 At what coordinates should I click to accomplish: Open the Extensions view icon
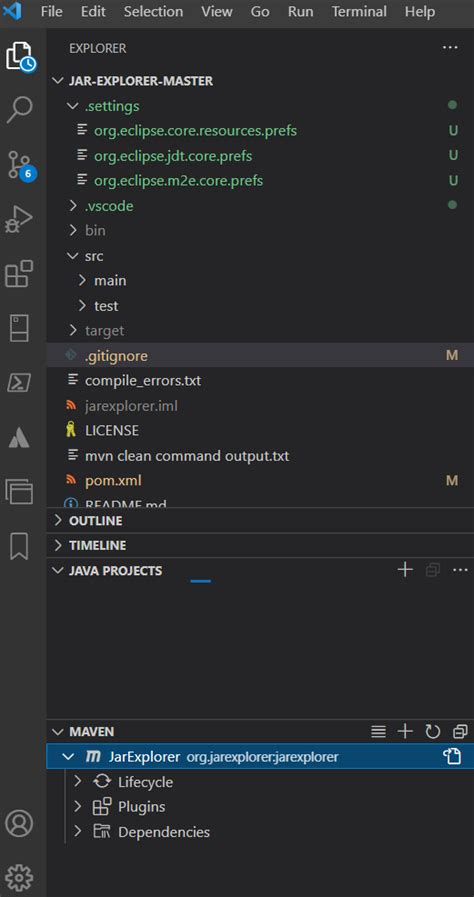[x=19, y=274]
